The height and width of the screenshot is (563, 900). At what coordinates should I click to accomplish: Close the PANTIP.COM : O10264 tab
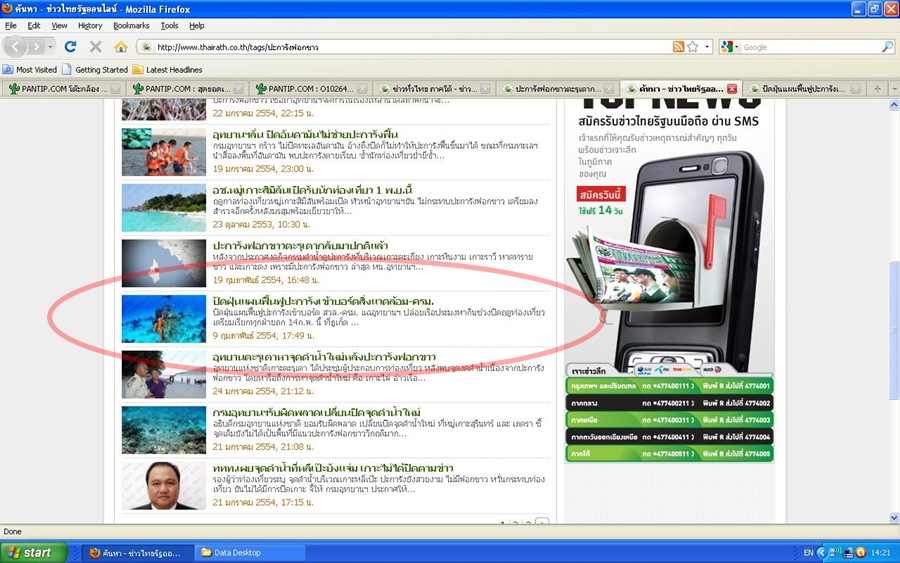tap(362, 88)
